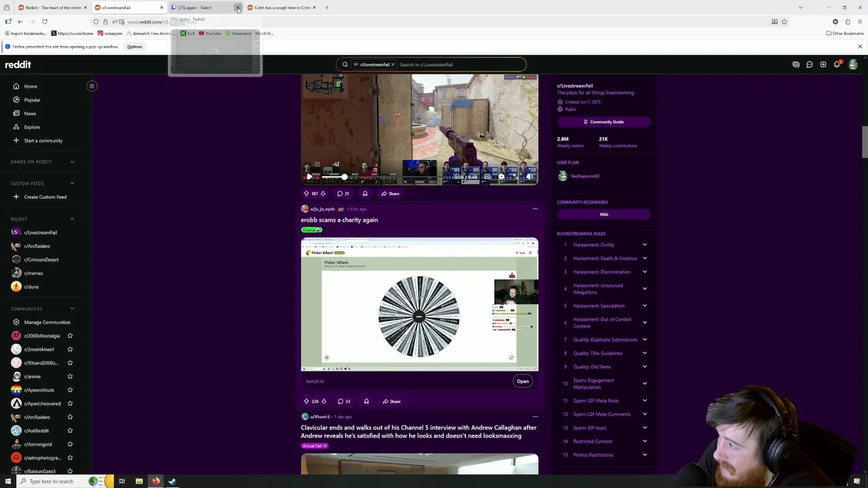Open the 21 comments on video post
The height and width of the screenshot is (488, 868).
pyautogui.click(x=343, y=194)
